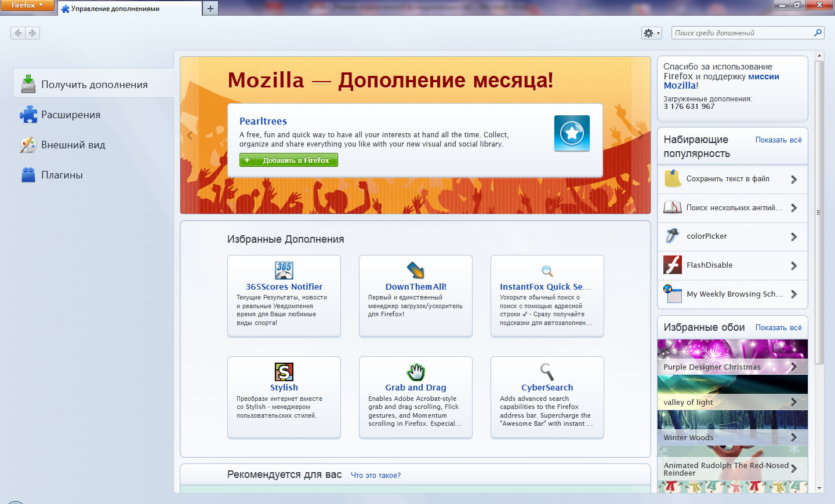Click the add-ons search field

[742, 33]
